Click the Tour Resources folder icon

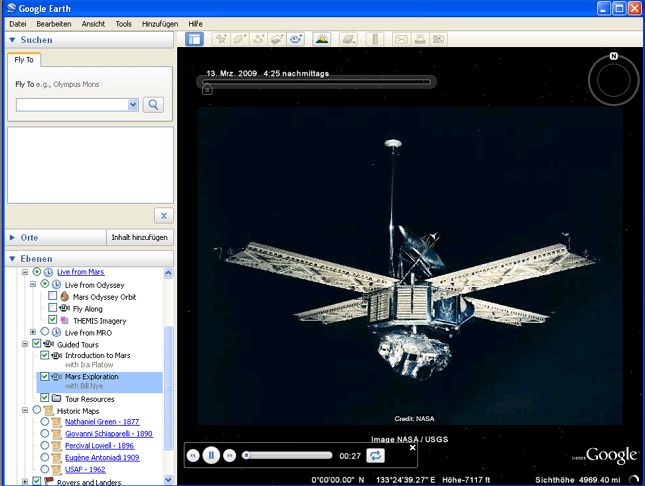pyautogui.click(x=56, y=398)
